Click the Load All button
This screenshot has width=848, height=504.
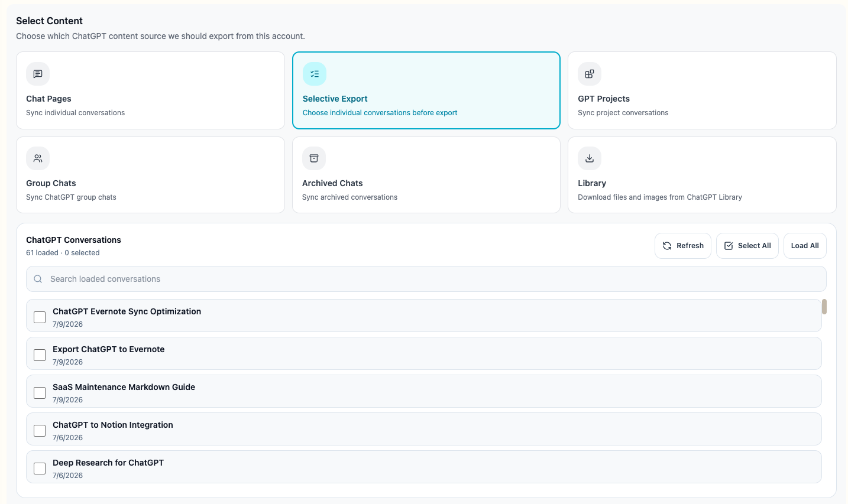pos(805,246)
